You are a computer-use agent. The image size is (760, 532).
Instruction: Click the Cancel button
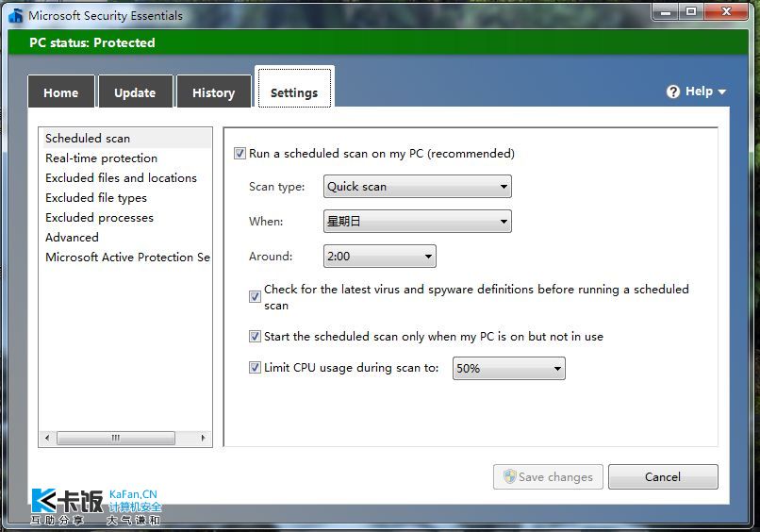[x=663, y=476]
